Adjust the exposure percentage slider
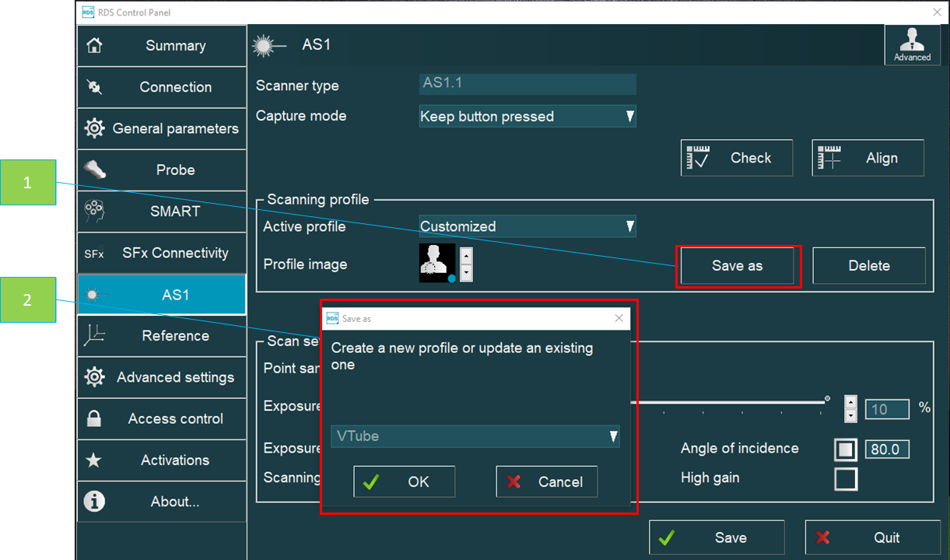The width and height of the screenshot is (950, 560). [x=827, y=400]
